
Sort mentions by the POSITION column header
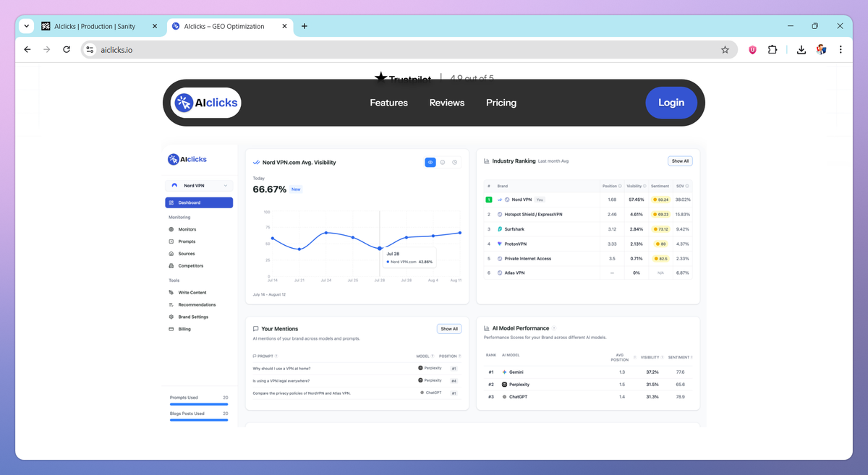450,356
